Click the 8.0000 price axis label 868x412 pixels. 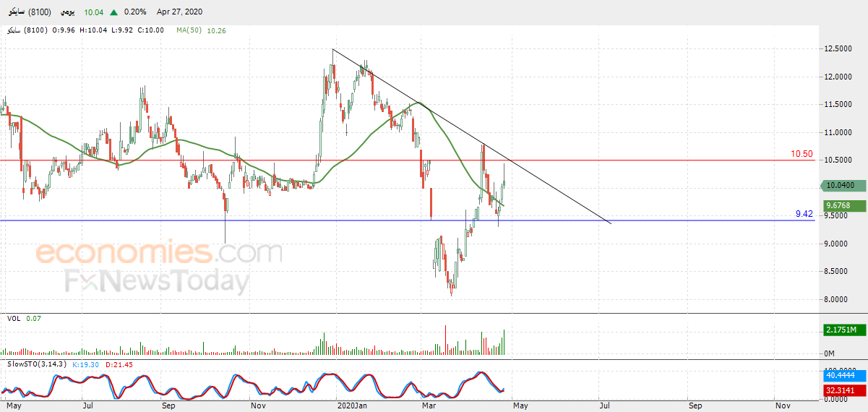tap(837, 299)
